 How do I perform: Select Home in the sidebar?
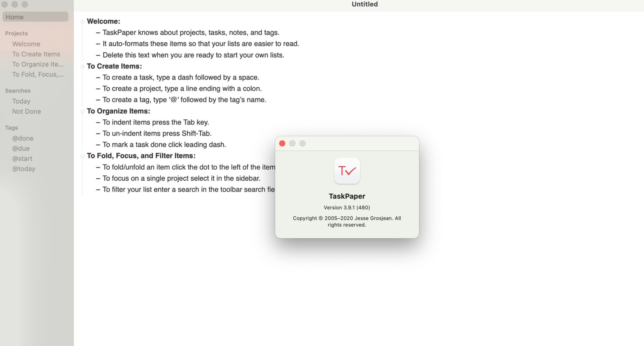click(35, 17)
